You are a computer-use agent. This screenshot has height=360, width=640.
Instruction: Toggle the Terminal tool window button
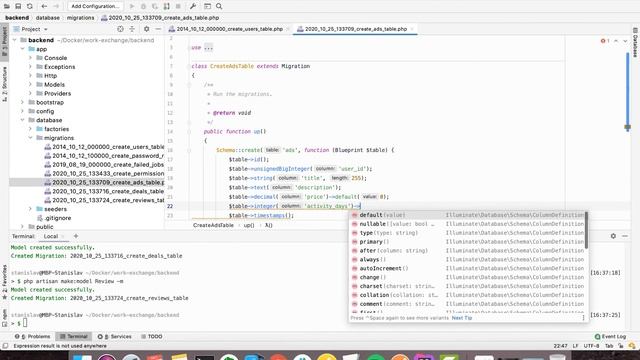click(73, 337)
